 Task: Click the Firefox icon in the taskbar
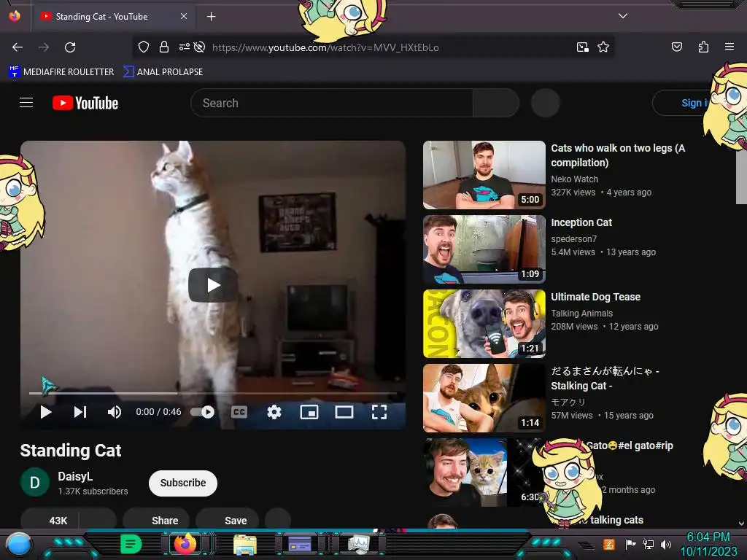[x=185, y=543]
